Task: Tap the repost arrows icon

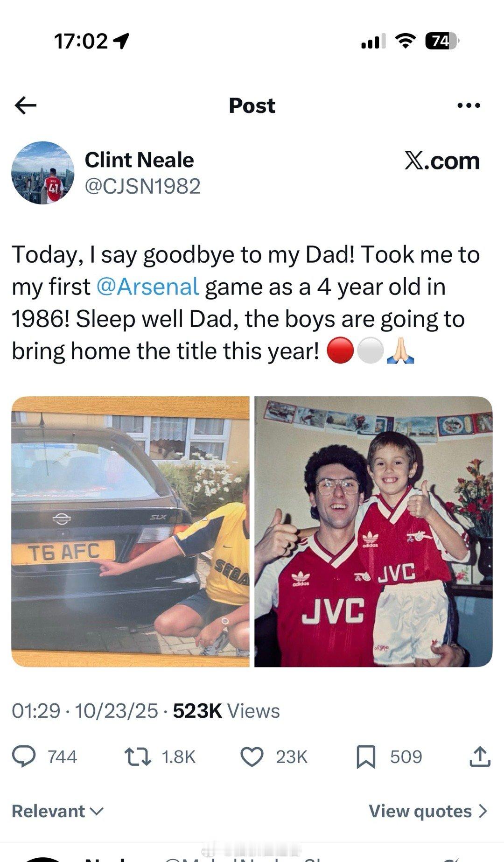Action: click(x=138, y=757)
